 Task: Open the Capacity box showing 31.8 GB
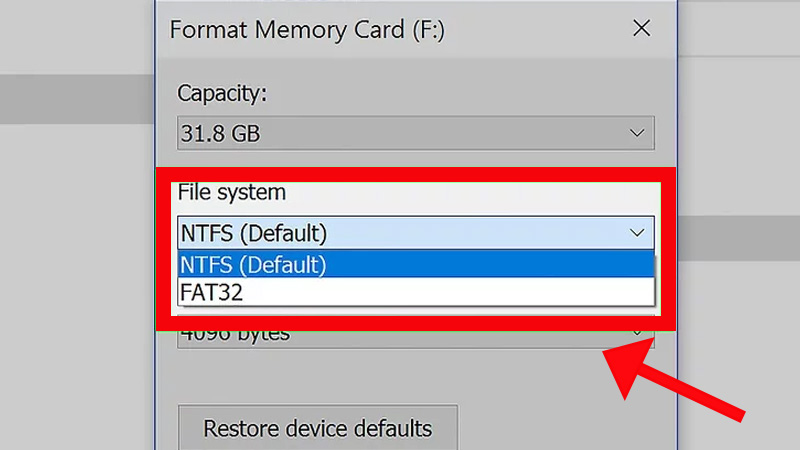point(415,133)
